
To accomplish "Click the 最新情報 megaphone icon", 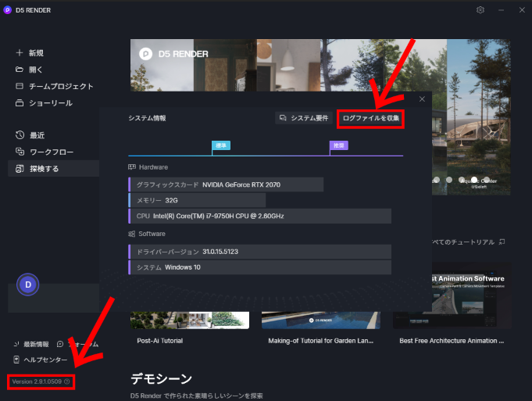I will click(16, 344).
